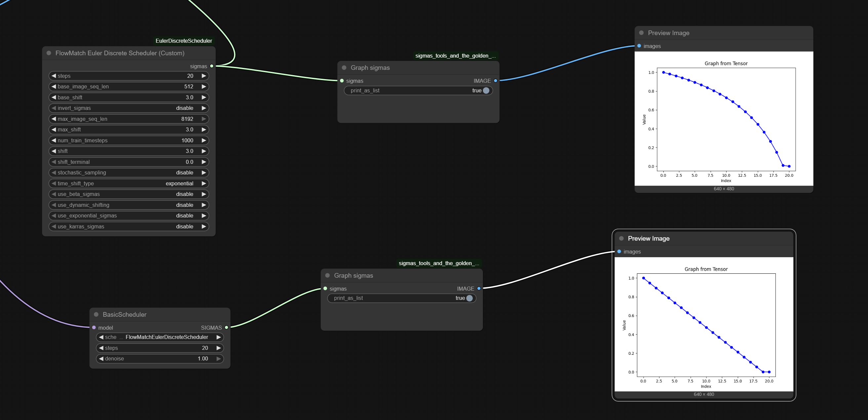Click the BasicScheduler SIGMAS output socket
Screen dimensions: 868x420
click(x=226, y=327)
